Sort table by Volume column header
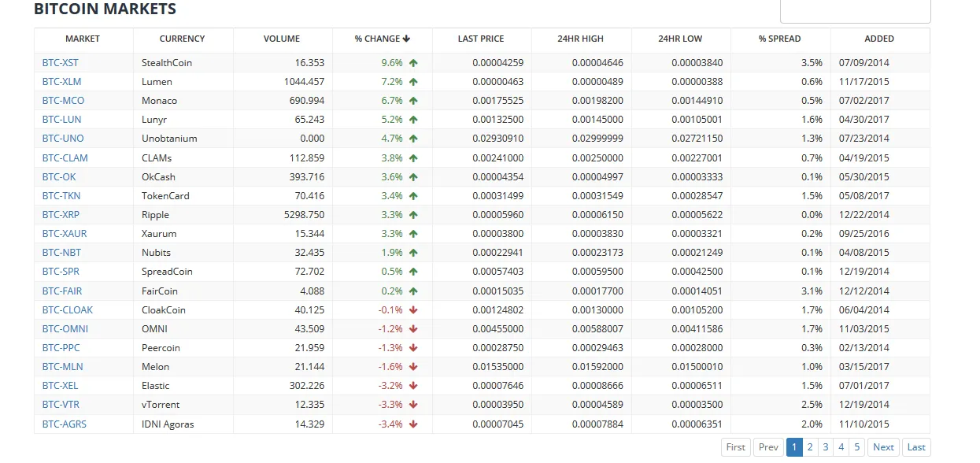Viewport: 980px width, 463px height. [x=282, y=39]
